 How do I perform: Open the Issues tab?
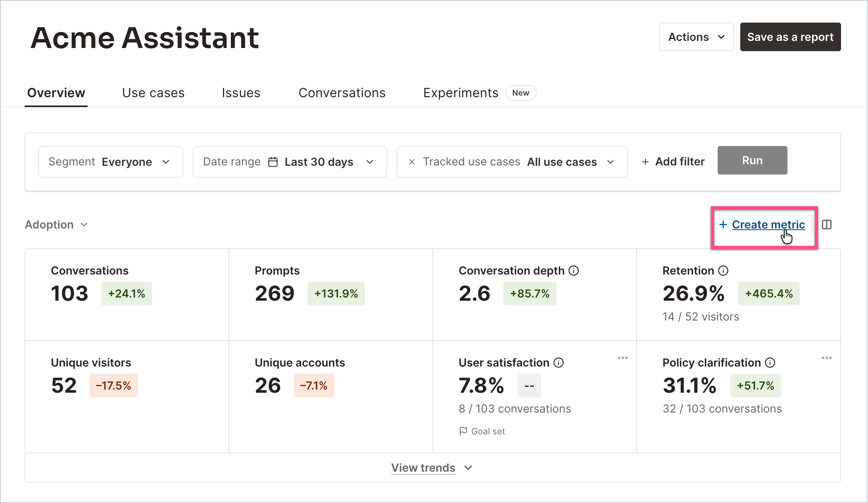click(241, 93)
